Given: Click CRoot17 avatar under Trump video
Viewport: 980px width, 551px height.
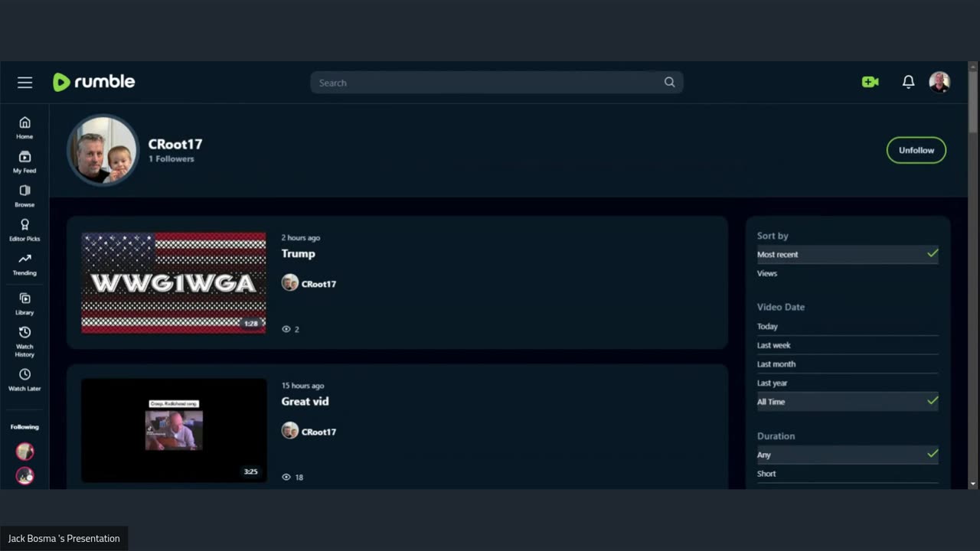Looking at the screenshot, I should tap(289, 283).
